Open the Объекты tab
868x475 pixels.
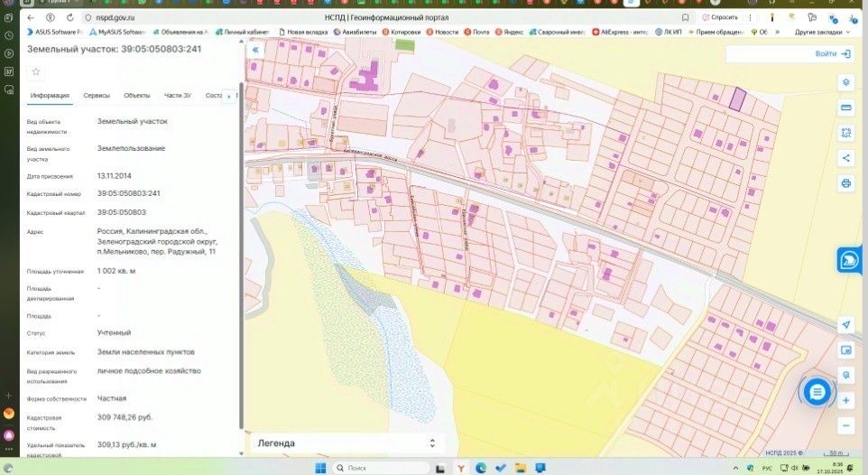pos(137,95)
